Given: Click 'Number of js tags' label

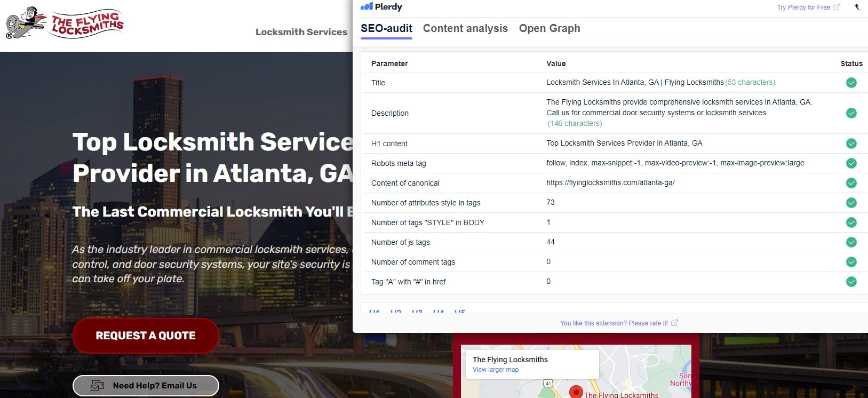Looking at the screenshot, I should click(401, 242).
